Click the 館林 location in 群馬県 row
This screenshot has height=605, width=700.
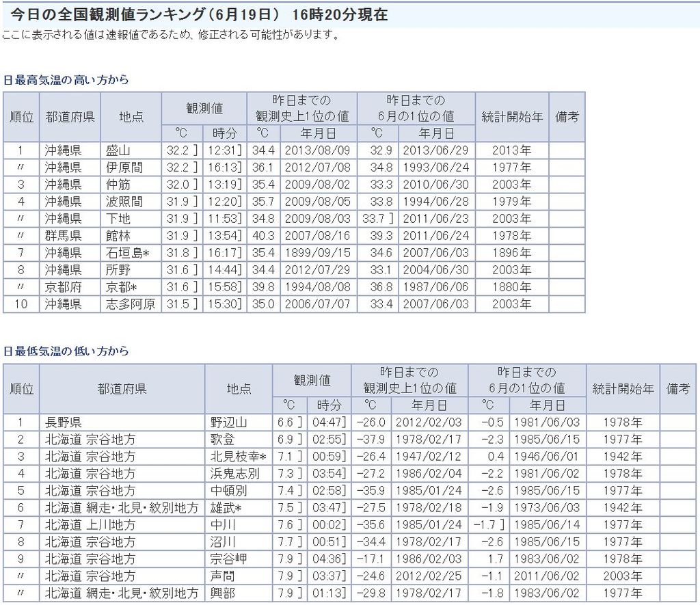tap(118, 236)
